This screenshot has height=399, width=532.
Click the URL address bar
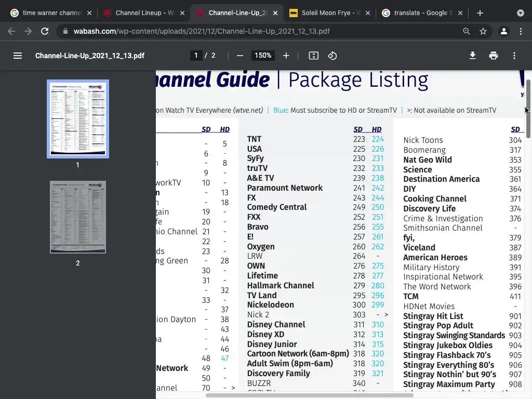pyautogui.click(x=261, y=31)
